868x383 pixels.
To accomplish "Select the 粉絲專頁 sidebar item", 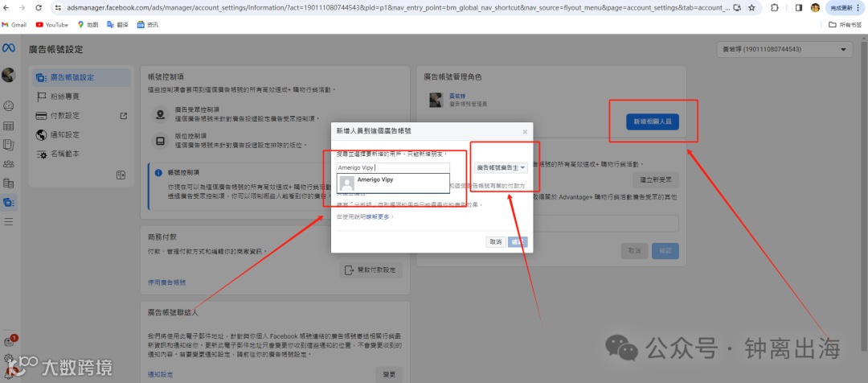I will pyautogui.click(x=82, y=97).
